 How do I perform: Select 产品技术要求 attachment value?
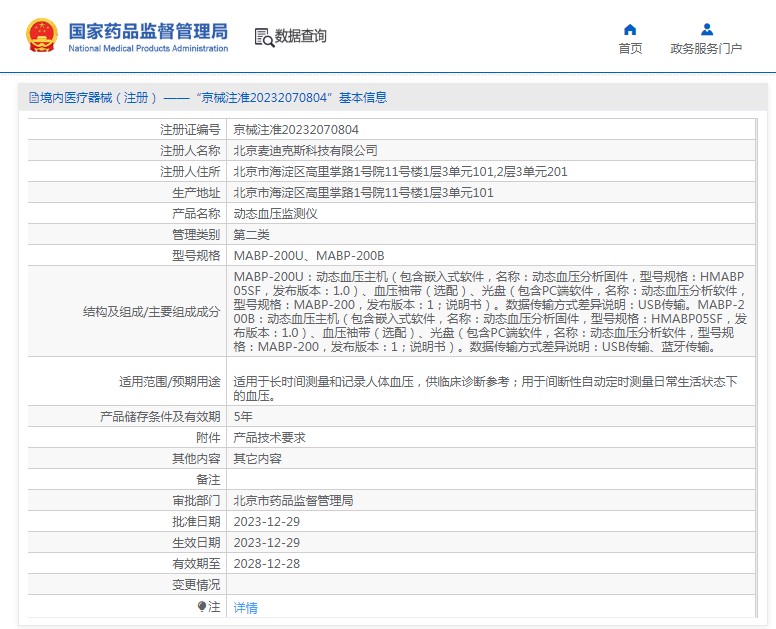270,437
